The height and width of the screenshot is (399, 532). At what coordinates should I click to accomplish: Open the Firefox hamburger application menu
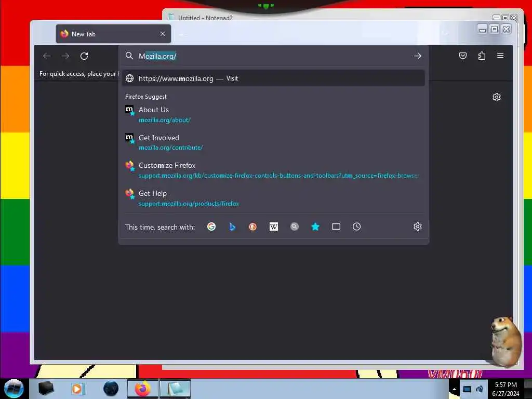pyautogui.click(x=500, y=55)
